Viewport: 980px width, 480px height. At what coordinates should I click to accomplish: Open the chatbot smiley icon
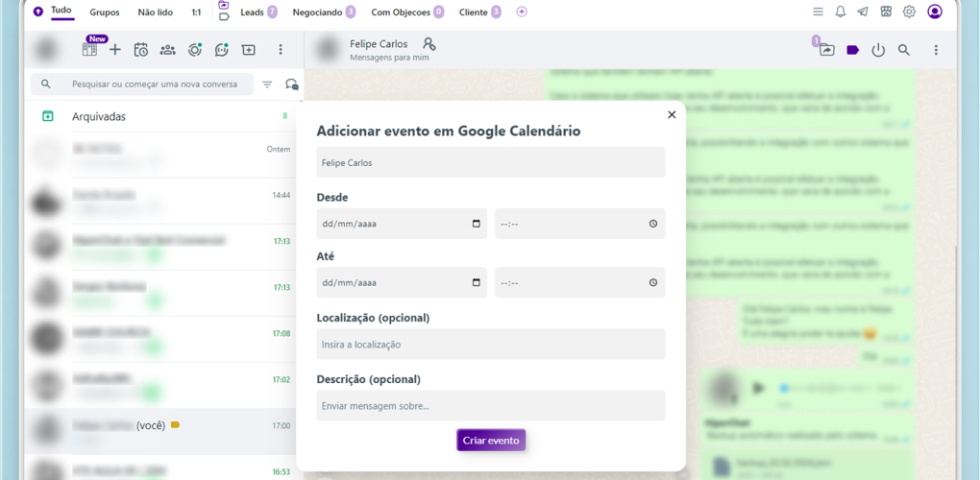[221, 50]
